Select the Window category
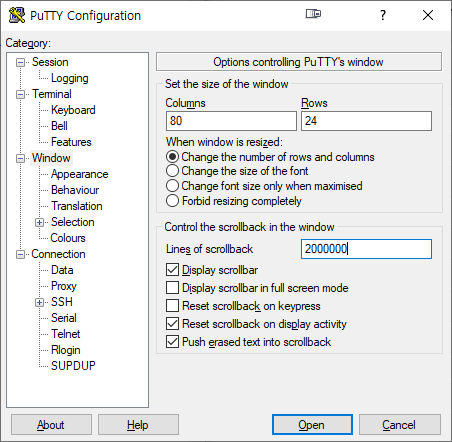The width and height of the screenshot is (452, 442). tap(51, 158)
